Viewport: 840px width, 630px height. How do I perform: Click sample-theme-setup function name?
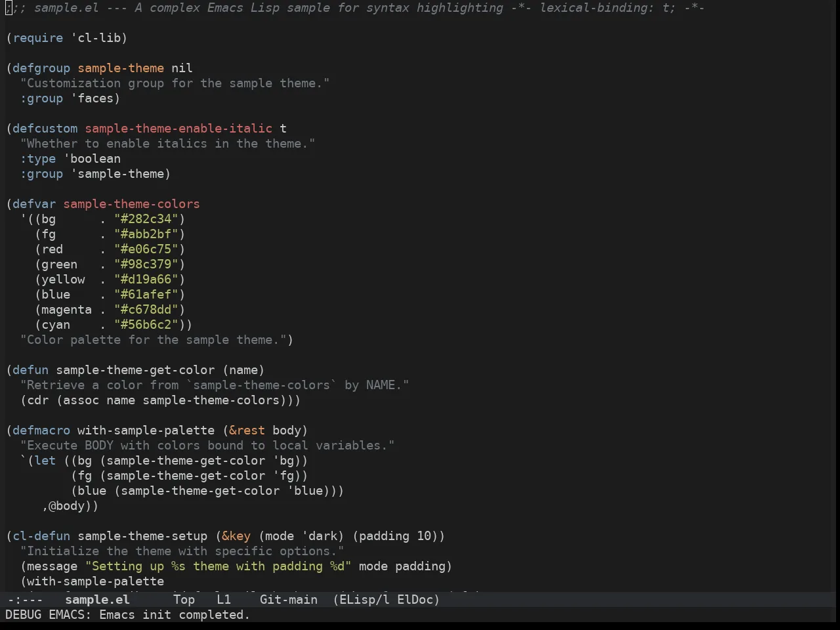pyautogui.click(x=142, y=536)
